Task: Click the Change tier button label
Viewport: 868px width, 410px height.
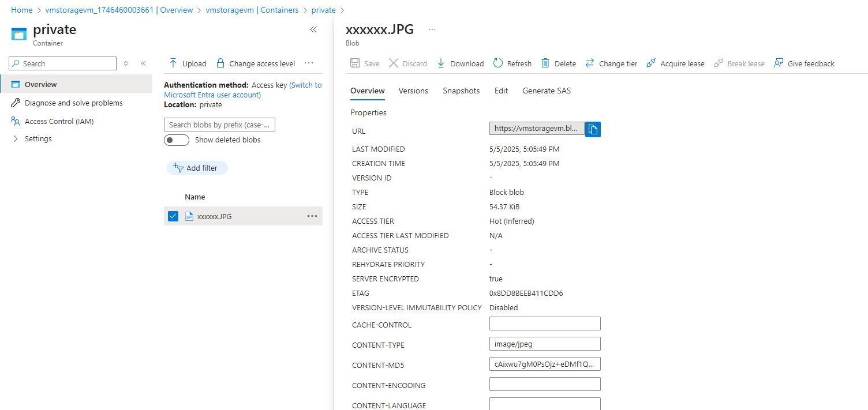Action: point(618,63)
